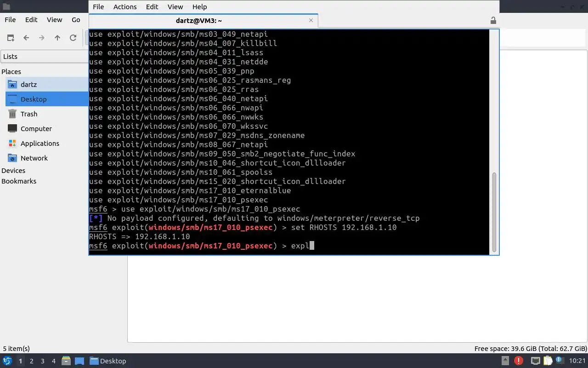Open the start menu on taskbar
Screen dimensions: 588x368
(x=7, y=361)
